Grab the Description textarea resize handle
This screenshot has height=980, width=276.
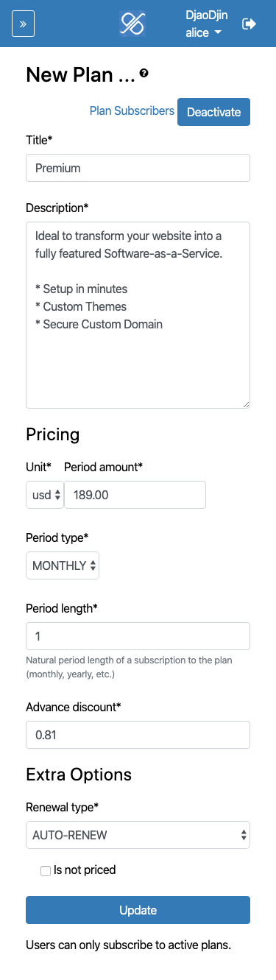(x=246, y=403)
